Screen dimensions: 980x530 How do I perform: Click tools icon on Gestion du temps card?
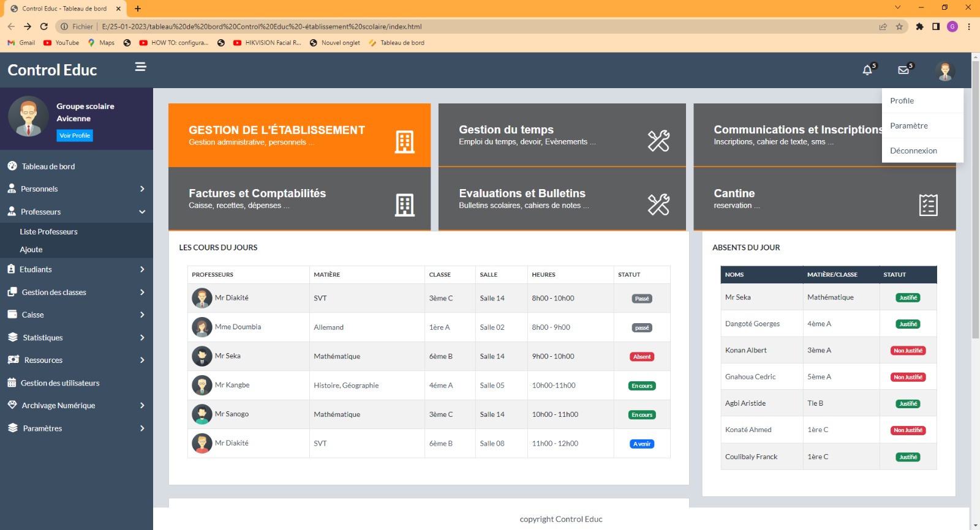click(x=658, y=141)
